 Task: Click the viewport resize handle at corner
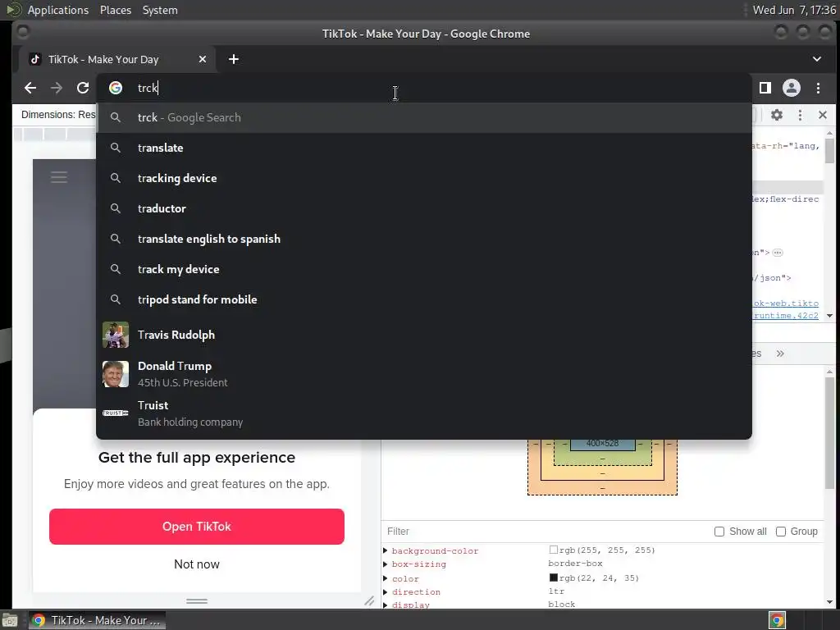(369, 601)
